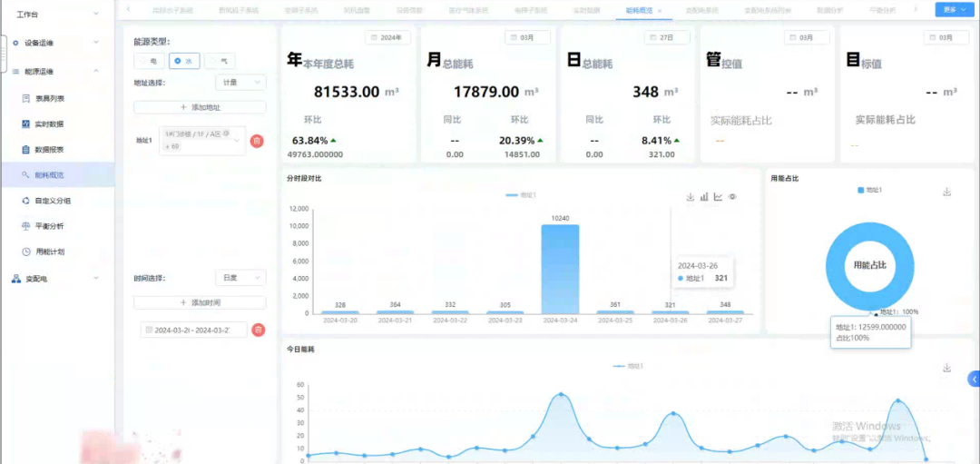
Task: Click the 设备运维 gear icon in sidebar
Action: tap(15, 44)
